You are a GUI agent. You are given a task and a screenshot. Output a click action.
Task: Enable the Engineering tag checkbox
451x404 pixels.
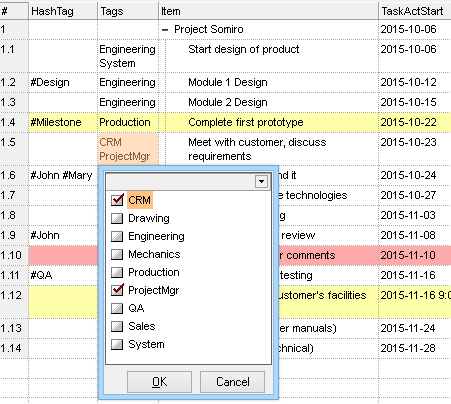pos(117,236)
